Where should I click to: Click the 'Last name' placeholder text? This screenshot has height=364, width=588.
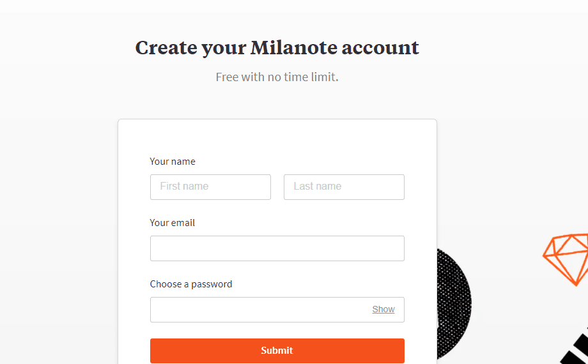[x=317, y=186]
